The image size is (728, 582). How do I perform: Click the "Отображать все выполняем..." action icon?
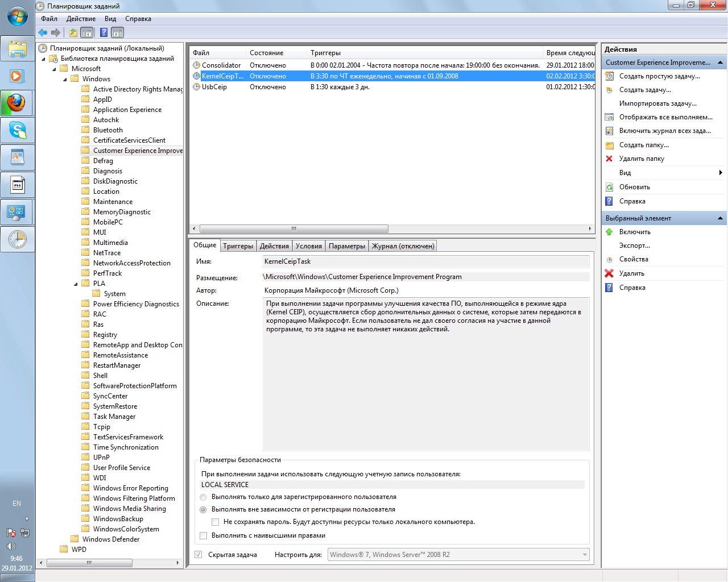pos(609,117)
